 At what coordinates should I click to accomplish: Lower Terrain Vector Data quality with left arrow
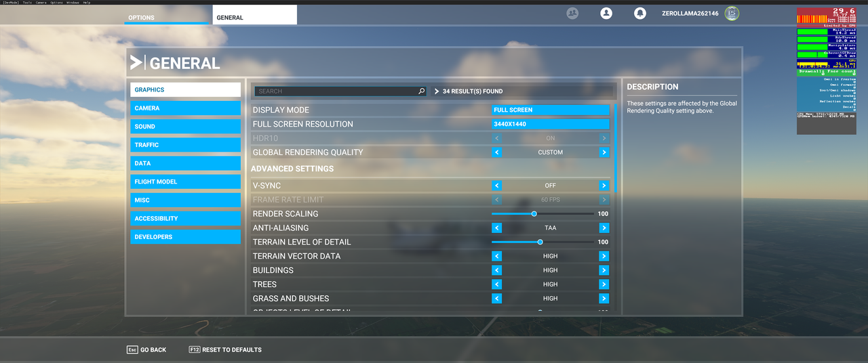coord(496,256)
